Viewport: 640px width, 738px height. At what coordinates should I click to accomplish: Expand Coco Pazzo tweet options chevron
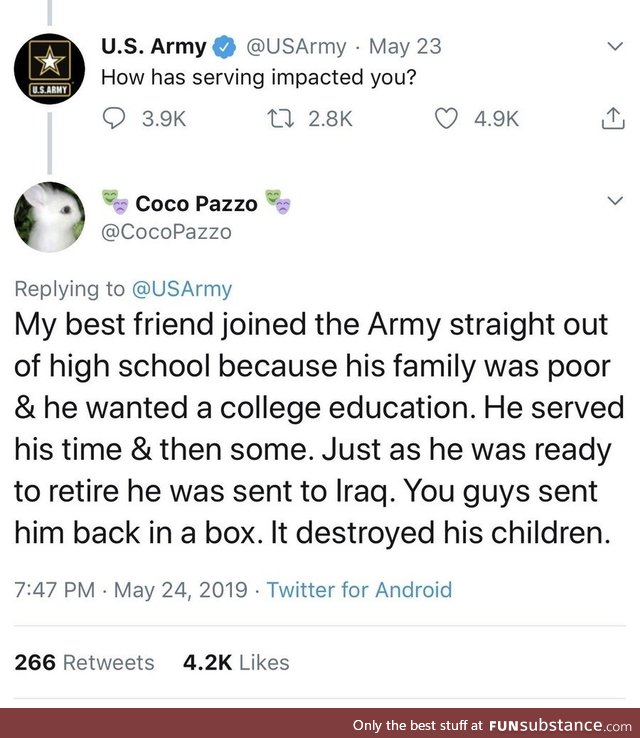[x=615, y=200]
